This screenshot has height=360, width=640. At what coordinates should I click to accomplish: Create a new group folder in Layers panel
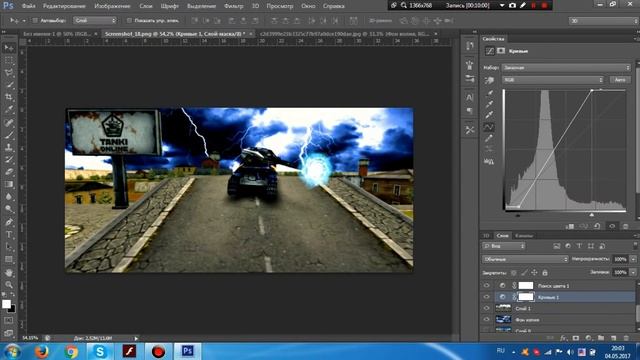pyautogui.click(x=601, y=338)
